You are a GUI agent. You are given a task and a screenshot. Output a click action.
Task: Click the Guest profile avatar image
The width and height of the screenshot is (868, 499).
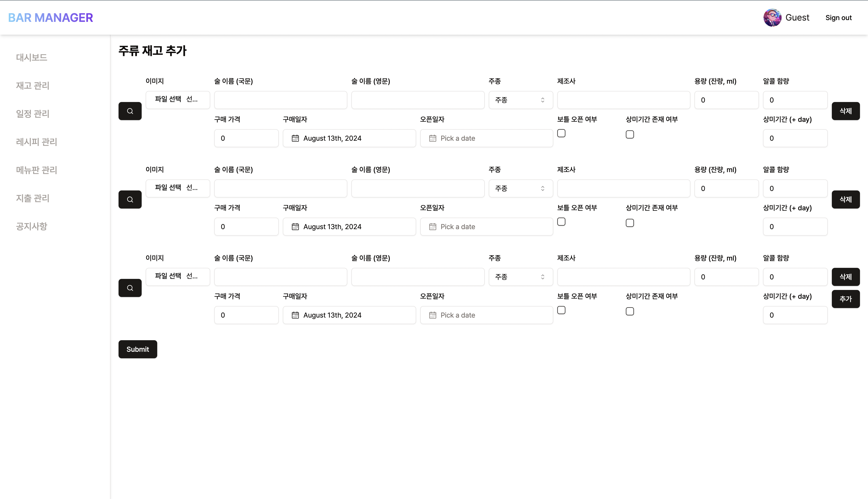tap(773, 17)
